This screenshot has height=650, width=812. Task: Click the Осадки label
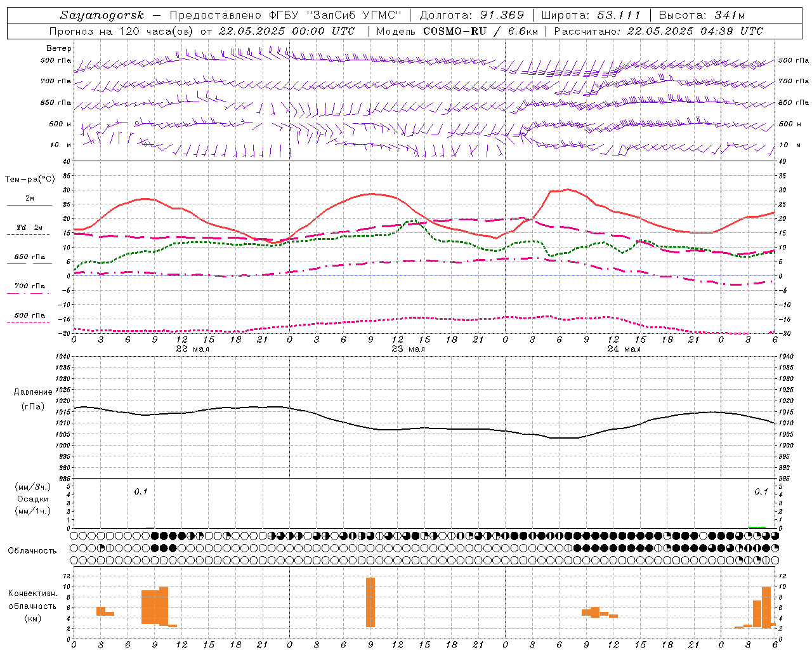(33, 499)
